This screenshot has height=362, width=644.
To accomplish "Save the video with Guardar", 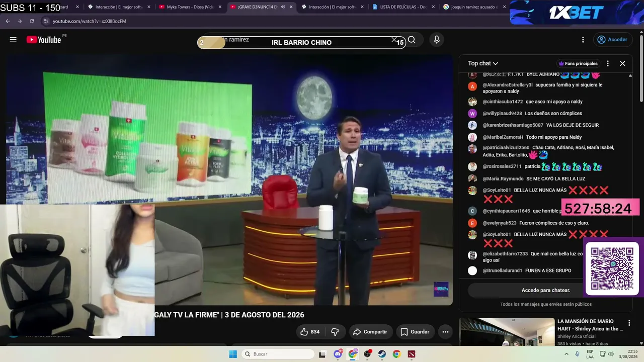I will [415, 332].
